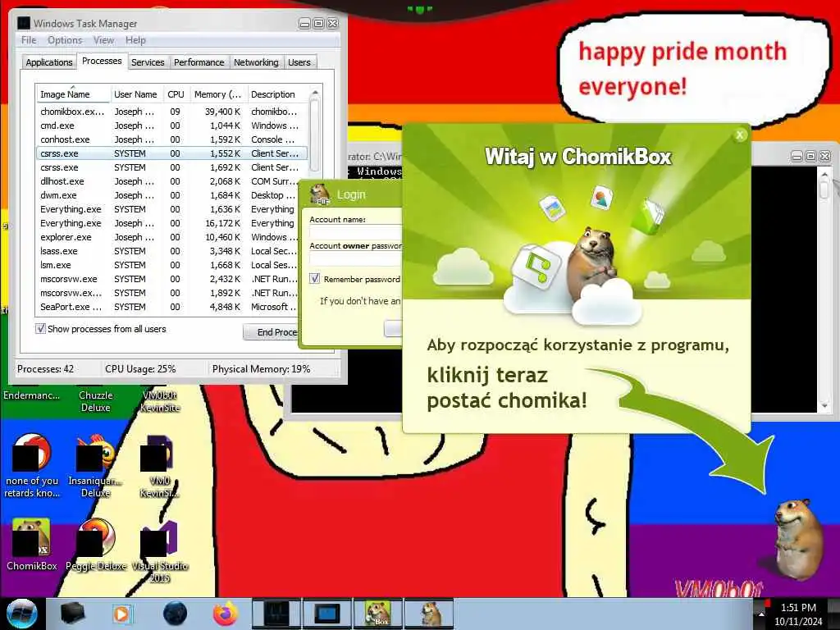Switch to the Performance tab
The image size is (840, 630).
199,62
